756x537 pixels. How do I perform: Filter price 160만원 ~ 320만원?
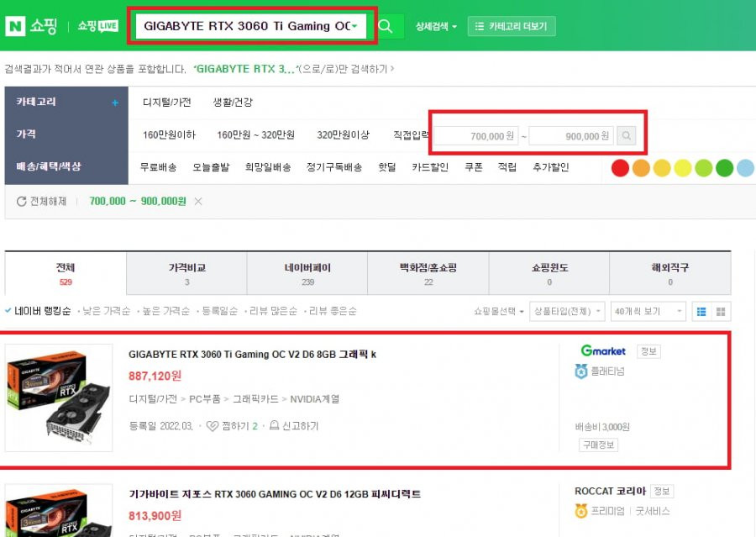pyautogui.click(x=255, y=134)
